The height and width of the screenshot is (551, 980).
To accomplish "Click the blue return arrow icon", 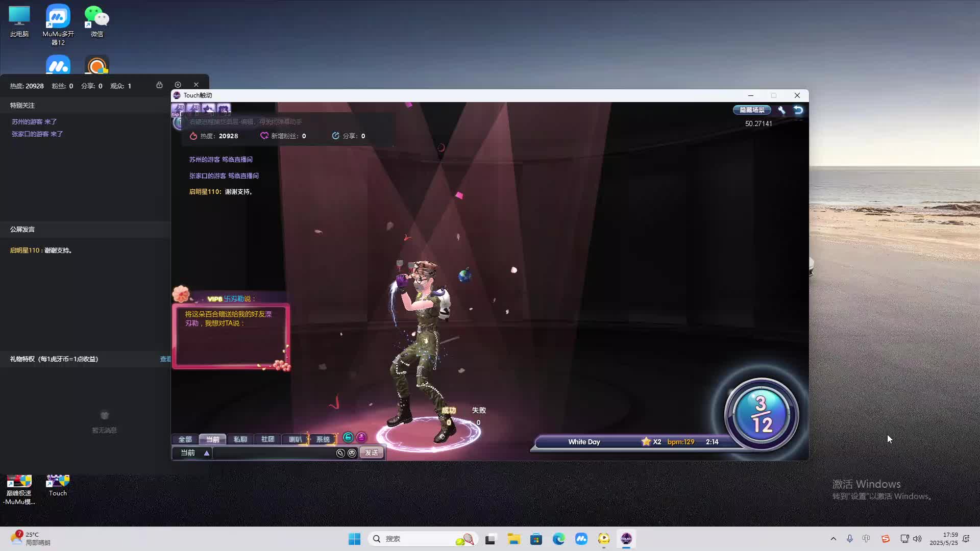I will pyautogui.click(x=798, y=110).
